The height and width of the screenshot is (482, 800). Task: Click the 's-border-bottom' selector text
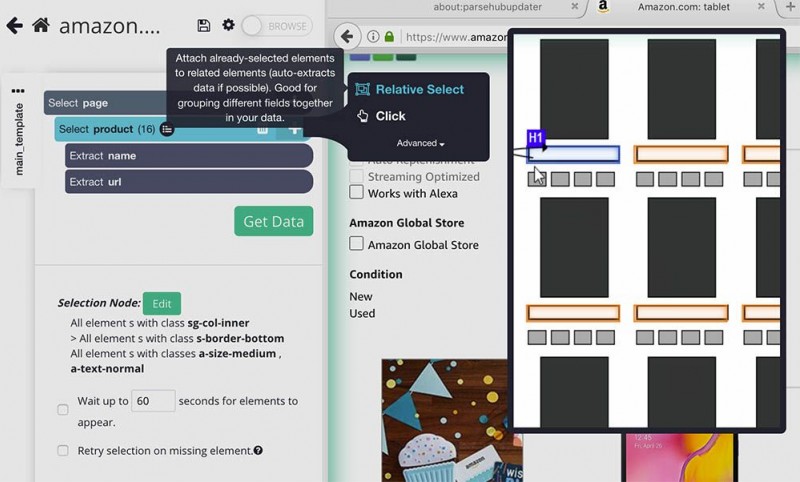(x=240, y=338)
